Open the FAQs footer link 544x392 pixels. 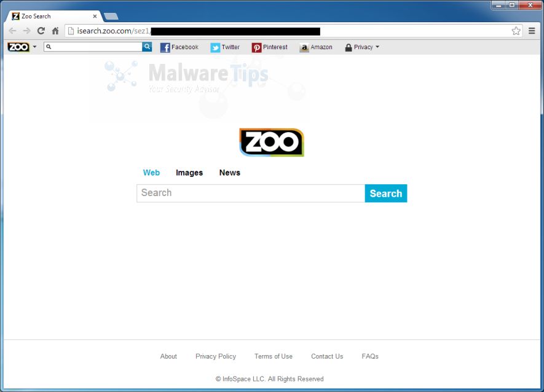370,356
